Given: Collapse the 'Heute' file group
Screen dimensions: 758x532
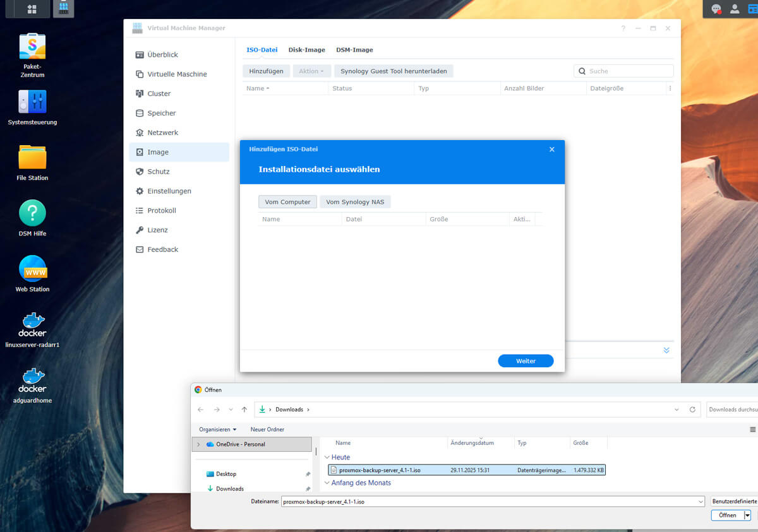Looking at the screenshot, I should click(327, 458).
